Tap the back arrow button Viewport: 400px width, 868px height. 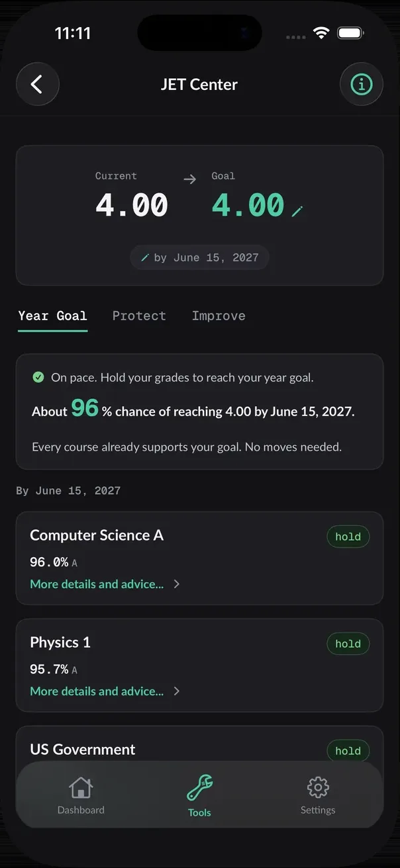tap(37, 84)
